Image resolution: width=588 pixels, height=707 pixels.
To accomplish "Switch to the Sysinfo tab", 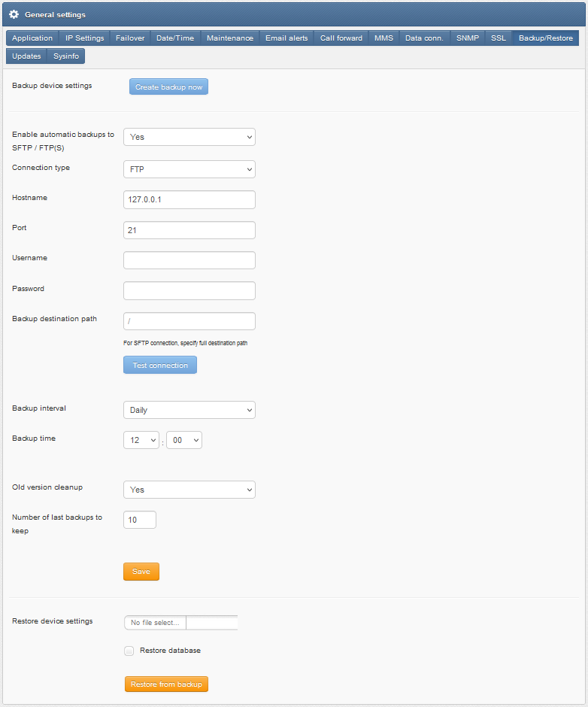I will tap(66, 56).
